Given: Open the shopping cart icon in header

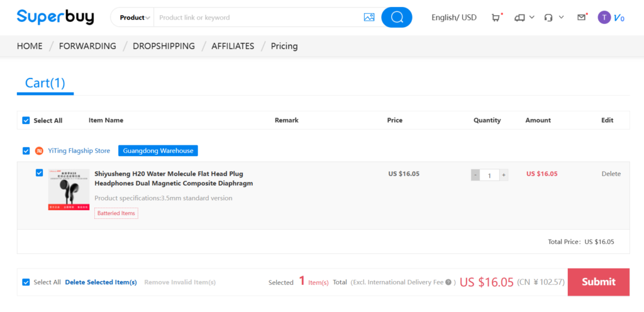Looking at the screenshot, I should (x=496, y=18).
